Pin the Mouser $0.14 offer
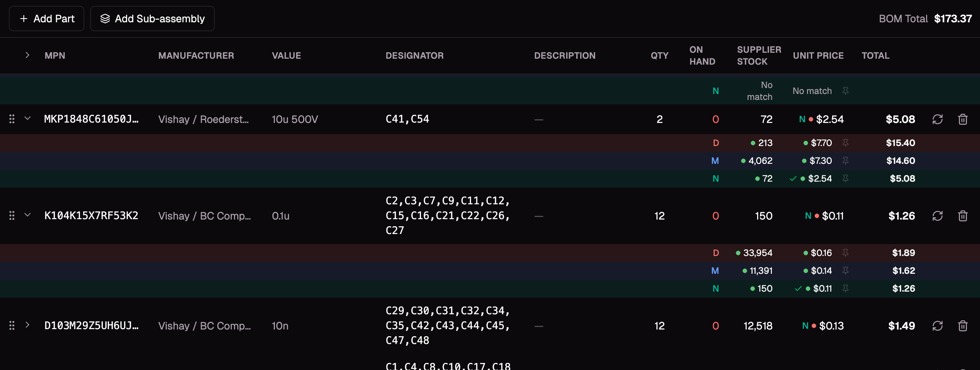The height and width of the screenshot is (370, 980). coord(845,270)
